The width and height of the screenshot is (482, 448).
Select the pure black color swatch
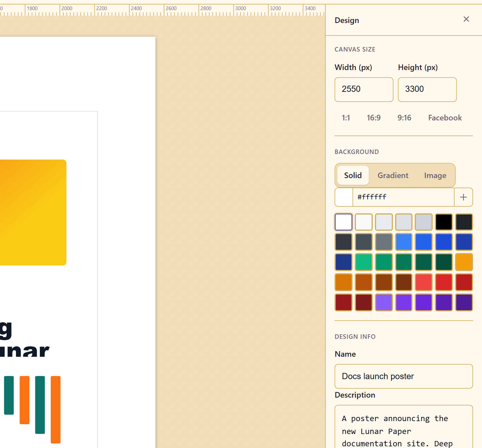point(444,222)
